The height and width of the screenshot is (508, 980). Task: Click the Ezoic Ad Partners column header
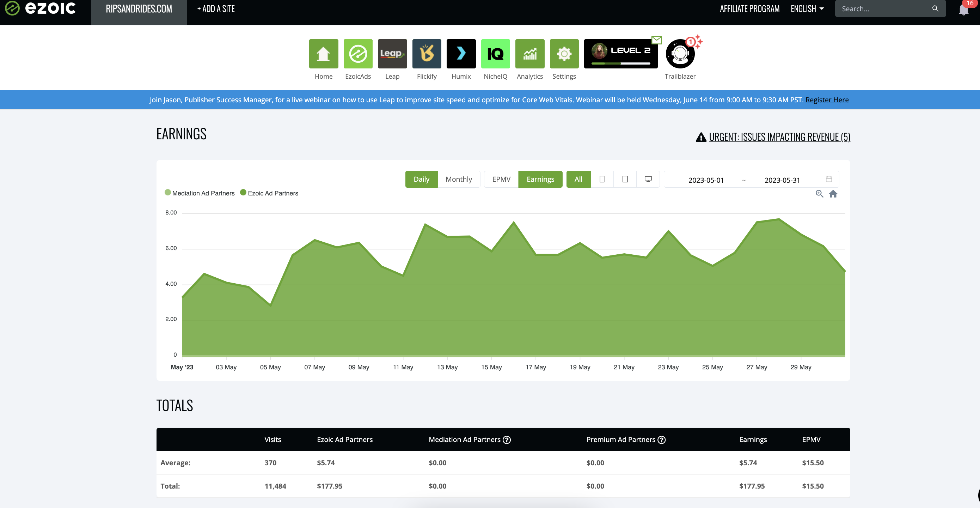coord(345,440)
